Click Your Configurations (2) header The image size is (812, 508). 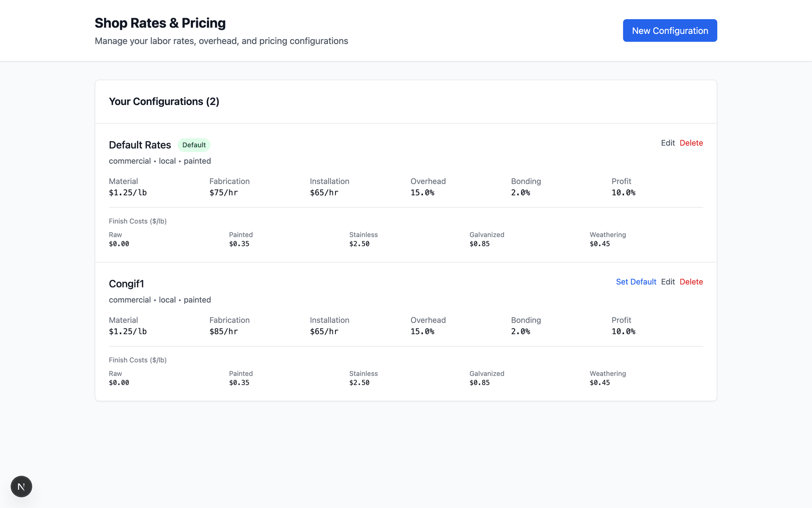click(x=164, y=102)
